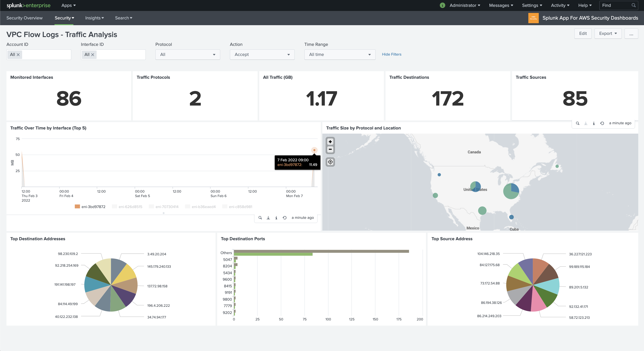Image resolution: width=644 pixels, height=351 pixels.
Task: Open the Protocol dropdown
Action: [x=187, y=54]
